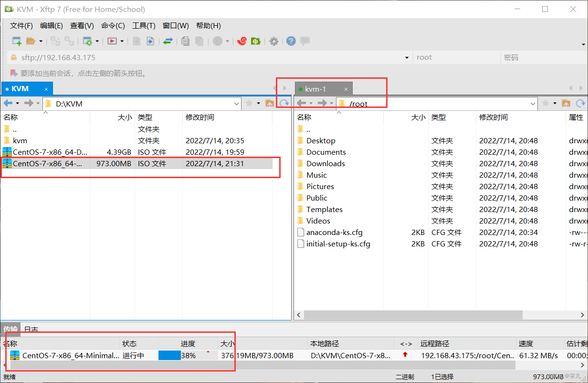Image resolution: width=588 pixels, height=383 pixels.
Task: Click the sftp://192.168.43.175 address field
Action: 206,57
